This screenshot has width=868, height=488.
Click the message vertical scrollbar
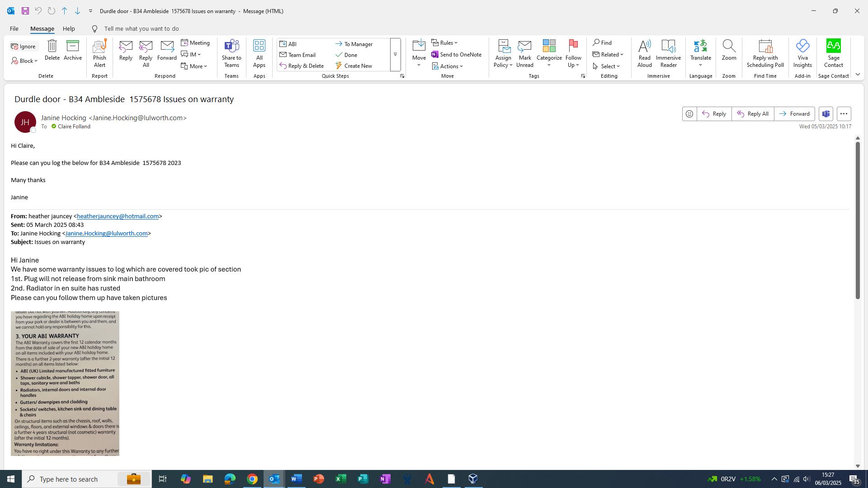coord(858,221)
